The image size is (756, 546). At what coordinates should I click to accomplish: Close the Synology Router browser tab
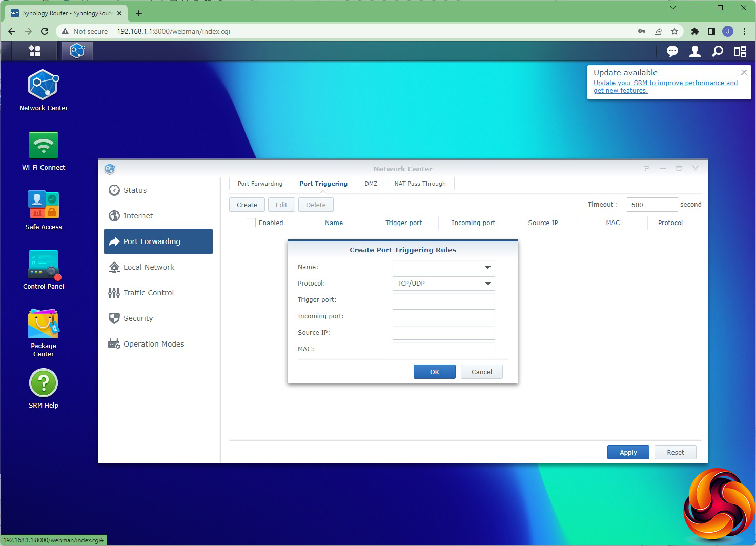coord(119,13)
